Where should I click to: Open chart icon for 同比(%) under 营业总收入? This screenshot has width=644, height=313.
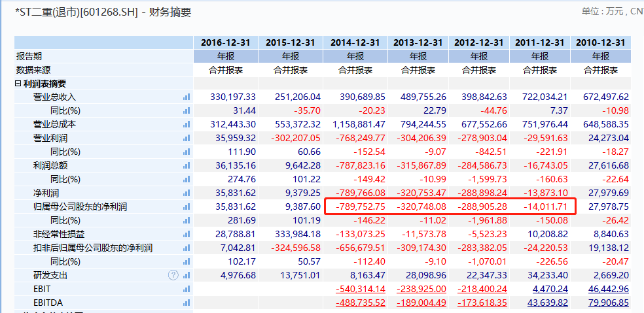point(187,110)
